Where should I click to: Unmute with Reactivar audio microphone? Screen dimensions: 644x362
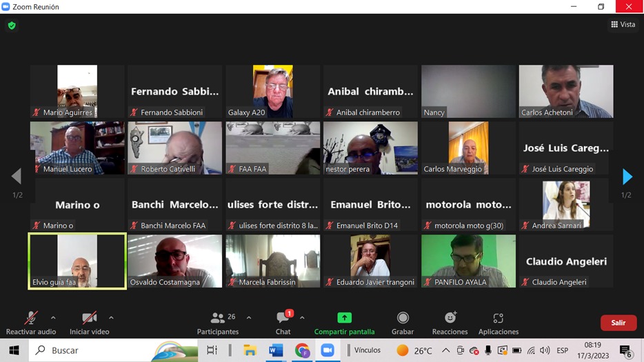tap(31, 323)
